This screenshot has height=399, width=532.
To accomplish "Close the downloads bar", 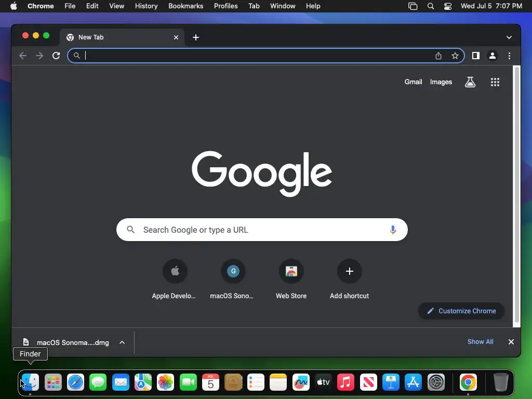I will (511, 342).
